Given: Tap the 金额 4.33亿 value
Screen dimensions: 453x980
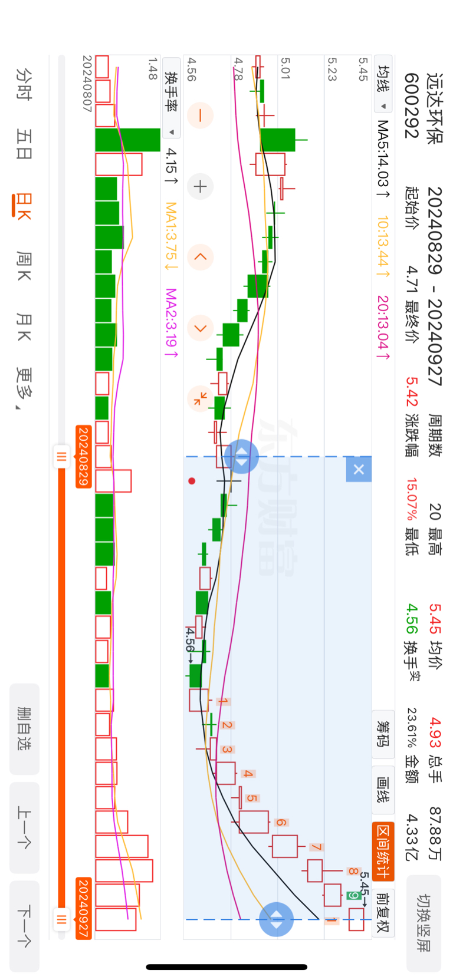Looking at the screenshot, I should pyautogui.click(x=411, y=837).
